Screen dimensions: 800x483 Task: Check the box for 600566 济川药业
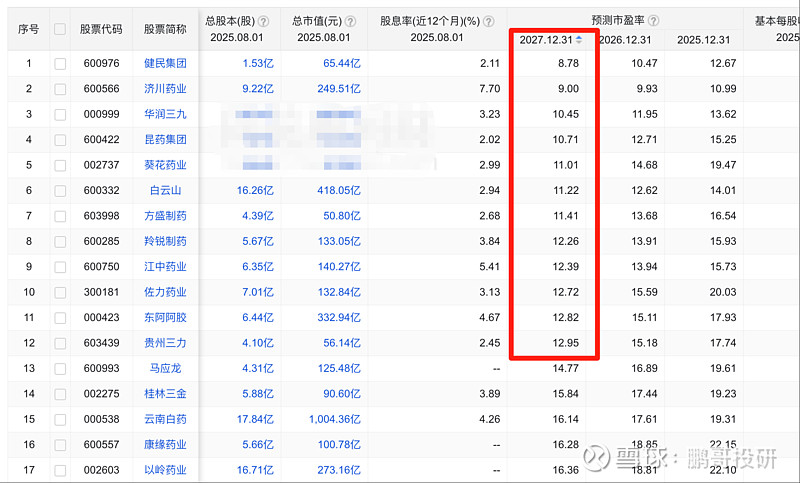pos(60,89)
